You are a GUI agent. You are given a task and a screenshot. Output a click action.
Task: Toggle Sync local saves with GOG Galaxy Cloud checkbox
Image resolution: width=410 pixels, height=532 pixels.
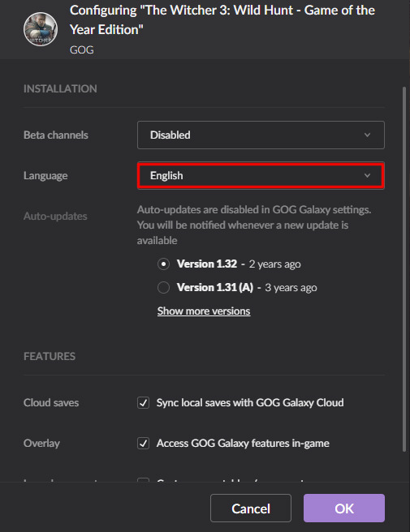click(143, 403)
